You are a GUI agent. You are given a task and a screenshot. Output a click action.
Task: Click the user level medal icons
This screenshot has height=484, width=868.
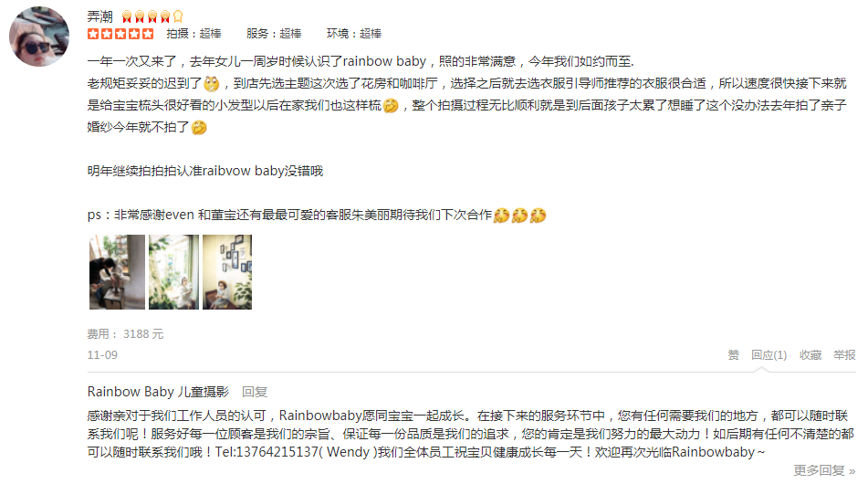tap(152, 16)
